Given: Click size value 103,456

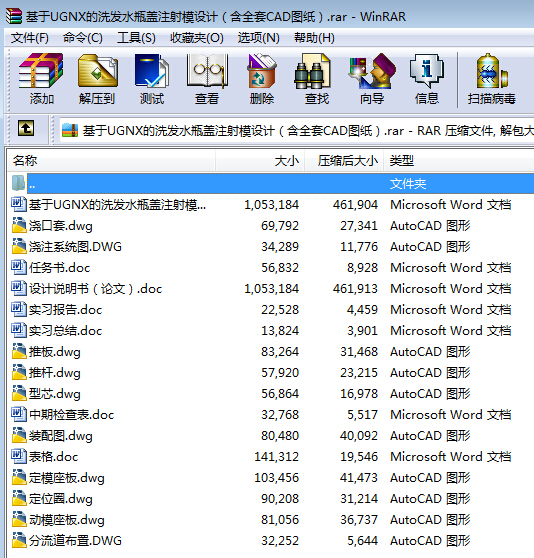Looking at the screenshot, I should point(276,478).
